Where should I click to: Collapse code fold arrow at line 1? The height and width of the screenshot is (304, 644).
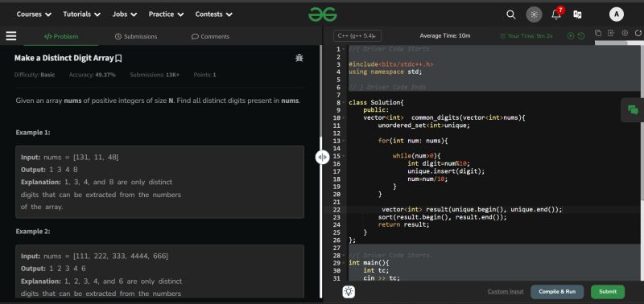[344, 49]
